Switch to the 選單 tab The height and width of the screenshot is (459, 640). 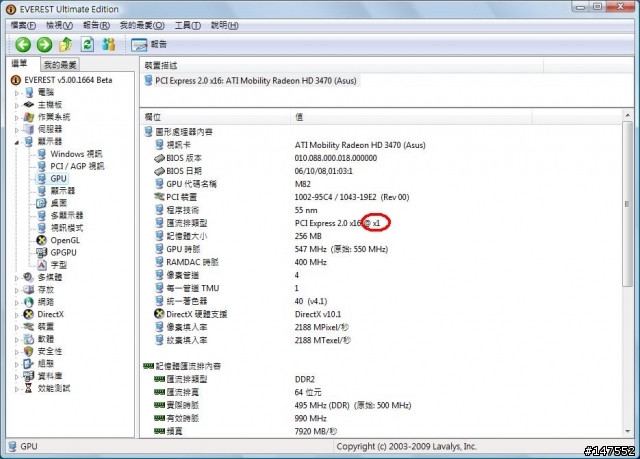[x=20, y=63]
